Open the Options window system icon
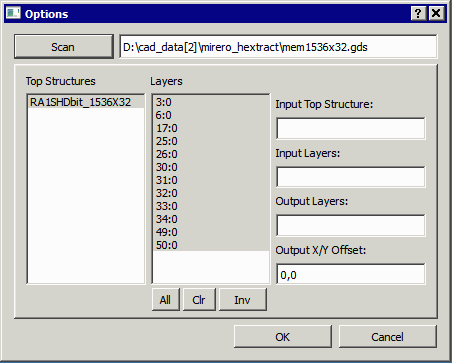 [x=13, y=13]
